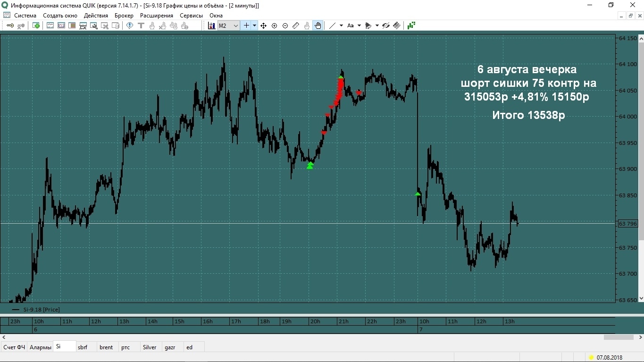Click the blue exclamation alert icon
The width and height of the screenshot is (644, 362).
(x=129, y=25)
